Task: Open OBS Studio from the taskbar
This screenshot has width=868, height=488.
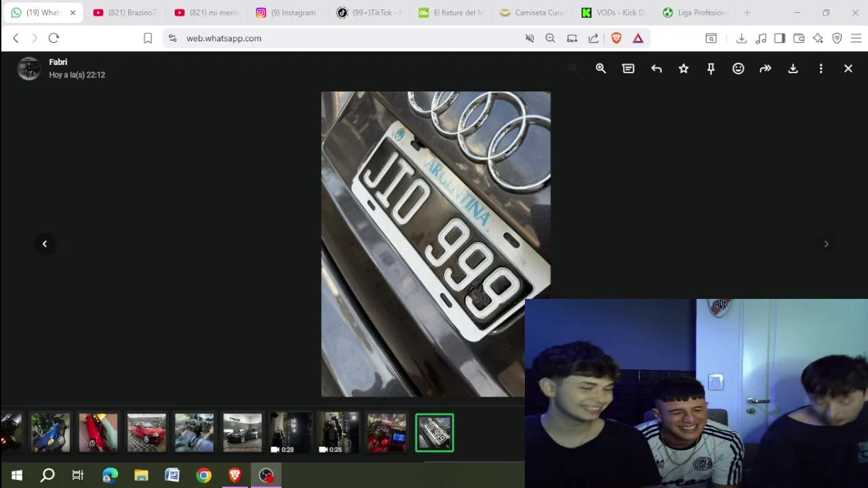Action: pos(267,475)
